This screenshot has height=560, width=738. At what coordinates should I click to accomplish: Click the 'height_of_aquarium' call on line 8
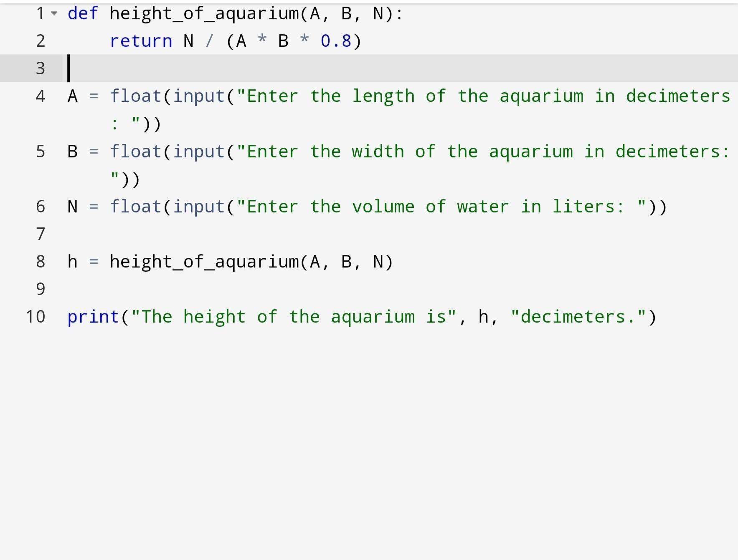pos(204,262)
